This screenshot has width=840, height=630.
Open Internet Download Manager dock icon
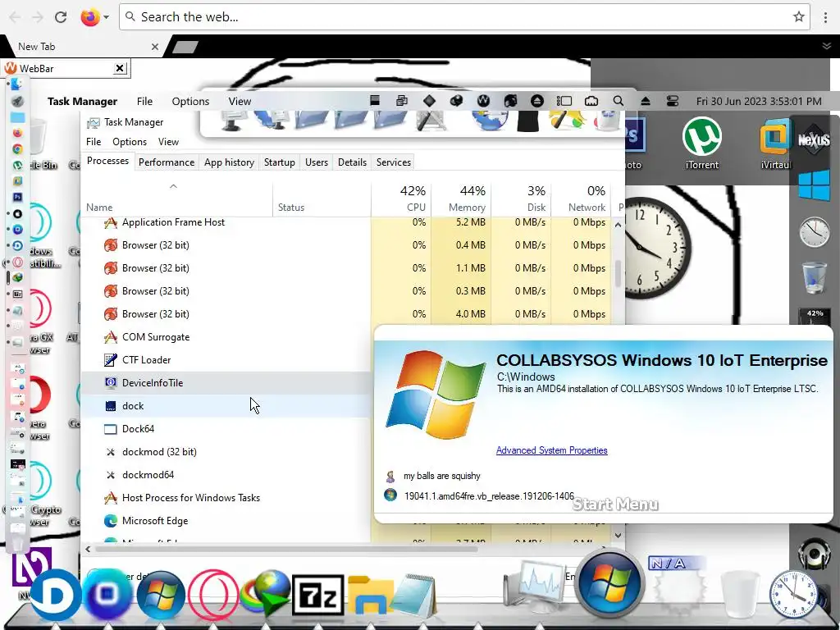coord(266,595)
